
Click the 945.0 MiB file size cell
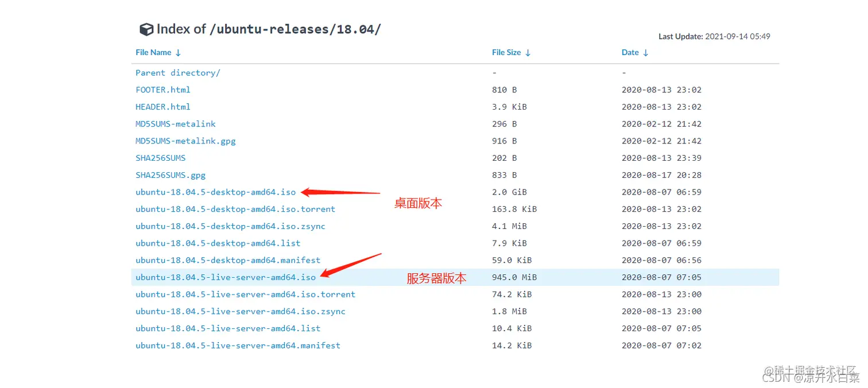tap(514, 277)
